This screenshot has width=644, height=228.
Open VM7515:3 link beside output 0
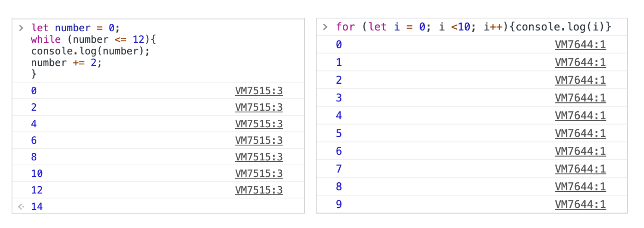pos(259,91)
